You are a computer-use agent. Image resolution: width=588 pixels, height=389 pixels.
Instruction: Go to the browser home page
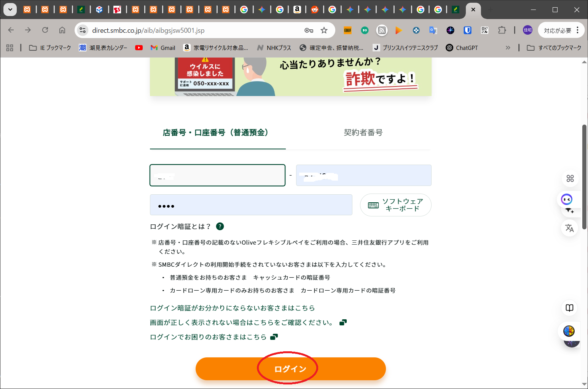[62, 30]
